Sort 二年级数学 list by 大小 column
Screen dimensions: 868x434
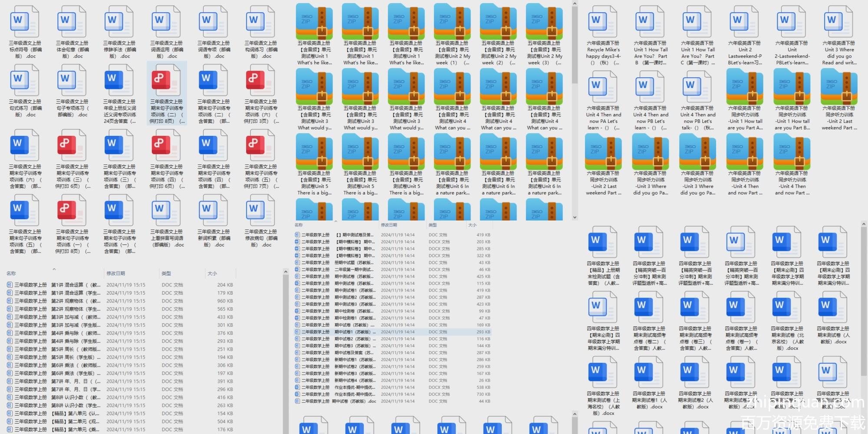point(472,225)
